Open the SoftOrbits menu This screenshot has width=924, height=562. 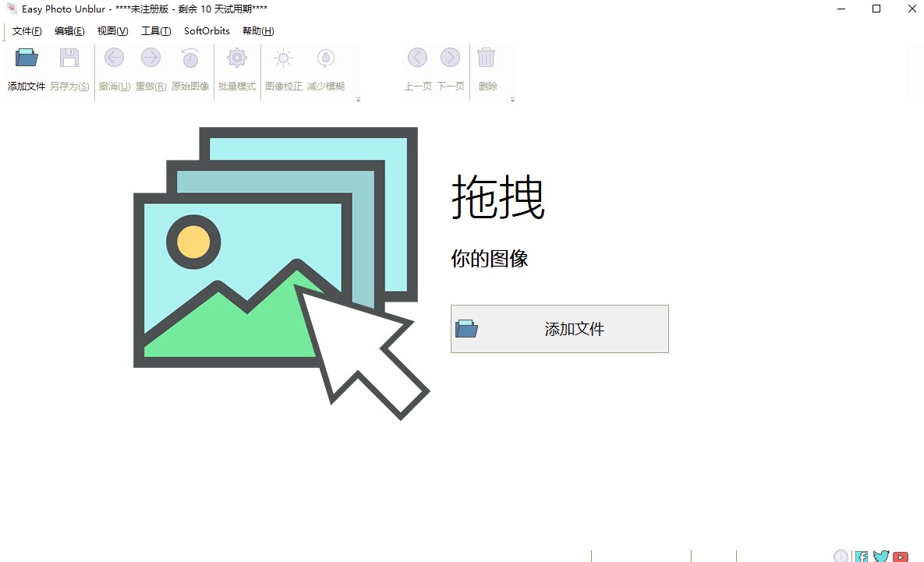click(206, 31)
